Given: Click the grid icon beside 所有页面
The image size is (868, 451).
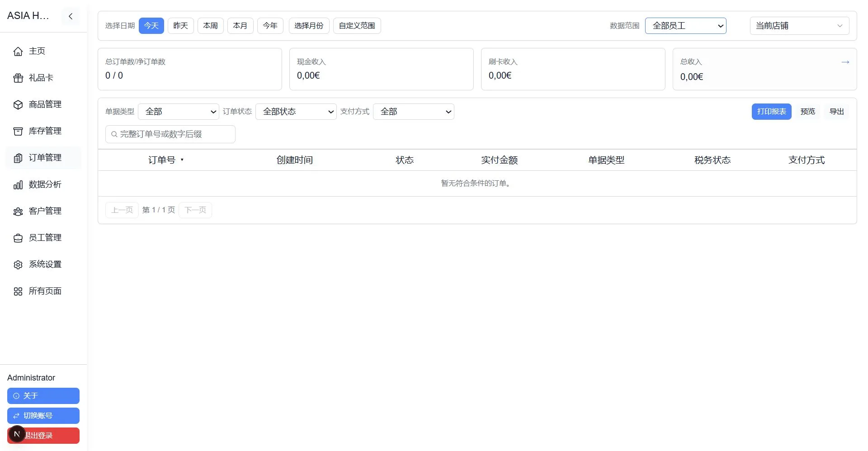Looking at the screenshot, I should click(x=18, y=291).
